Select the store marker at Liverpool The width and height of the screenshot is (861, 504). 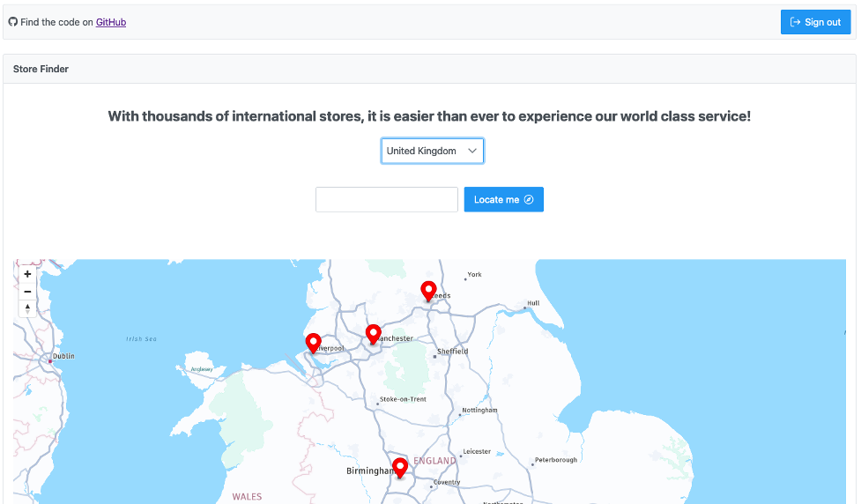click(313, 343)
